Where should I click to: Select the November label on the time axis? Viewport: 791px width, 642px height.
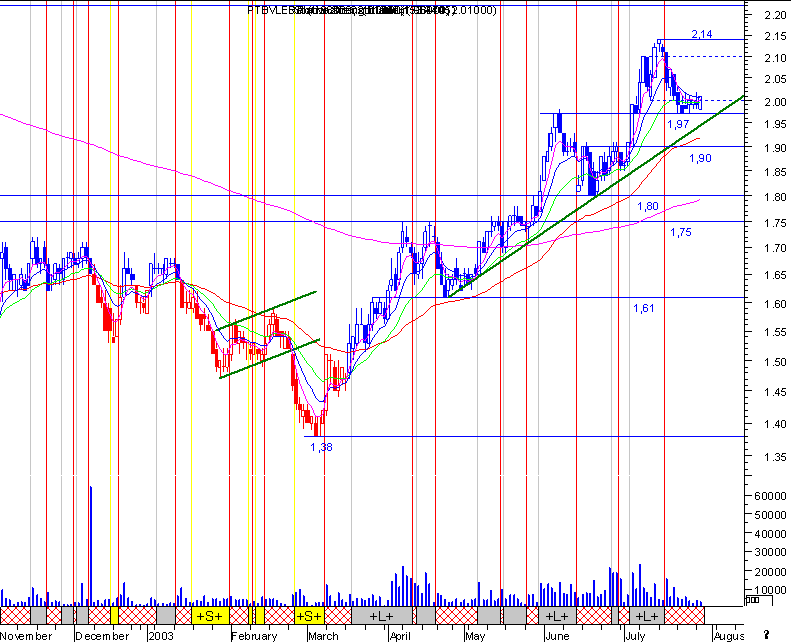(x=26, y=636)
